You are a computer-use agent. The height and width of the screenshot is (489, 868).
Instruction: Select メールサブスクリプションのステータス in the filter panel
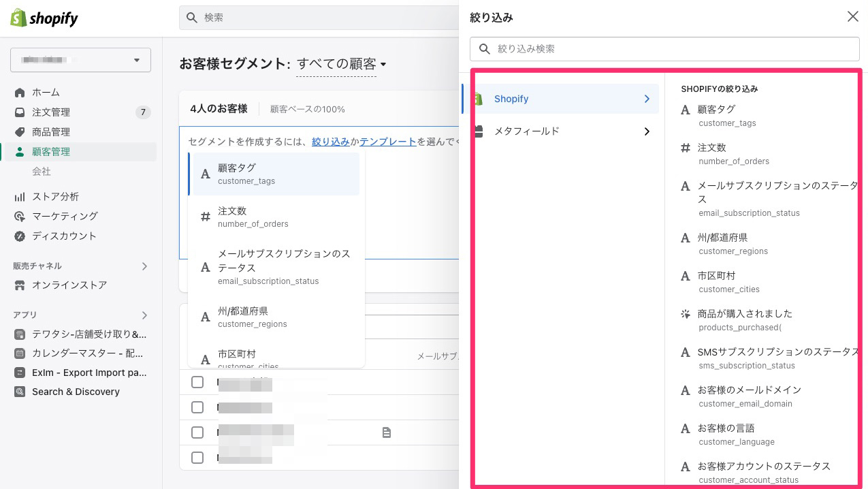tap(778, 193)
